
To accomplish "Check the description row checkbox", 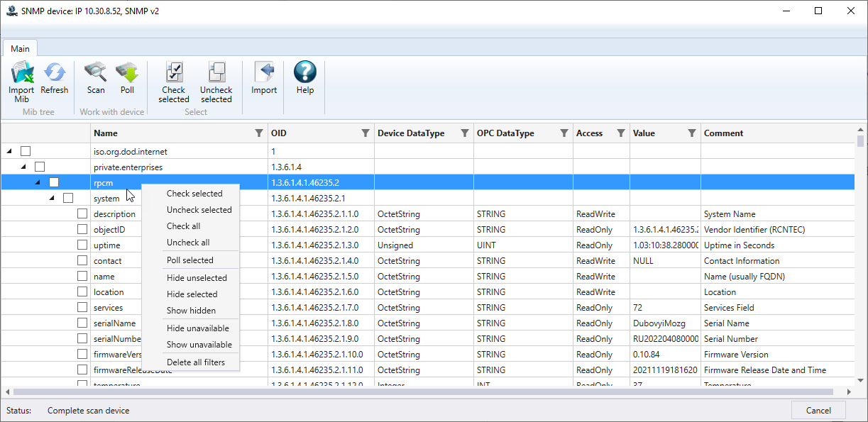I will 82,213.
